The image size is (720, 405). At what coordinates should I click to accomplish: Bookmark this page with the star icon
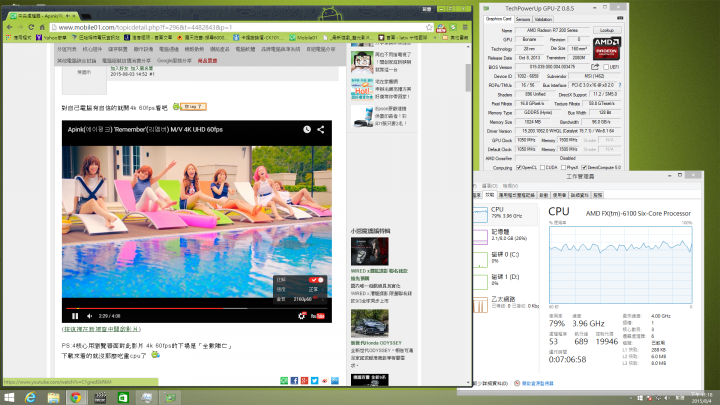tap(429, 28)
